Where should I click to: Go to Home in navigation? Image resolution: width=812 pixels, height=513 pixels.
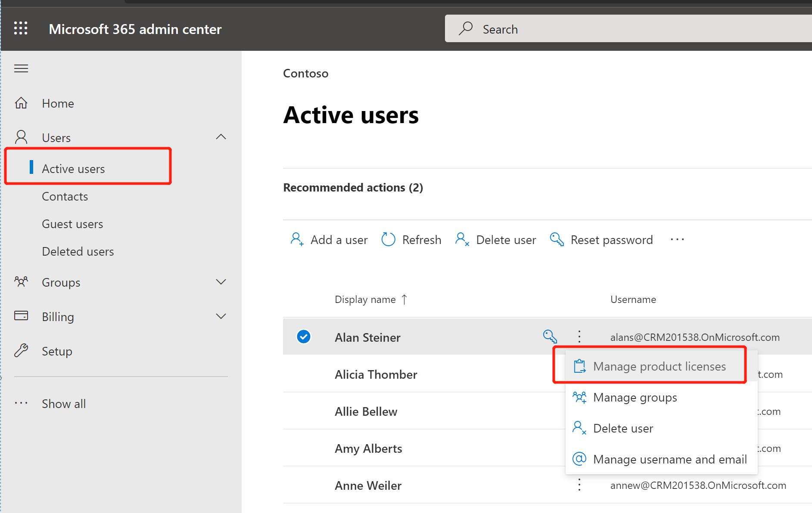[x=58, y=103]
